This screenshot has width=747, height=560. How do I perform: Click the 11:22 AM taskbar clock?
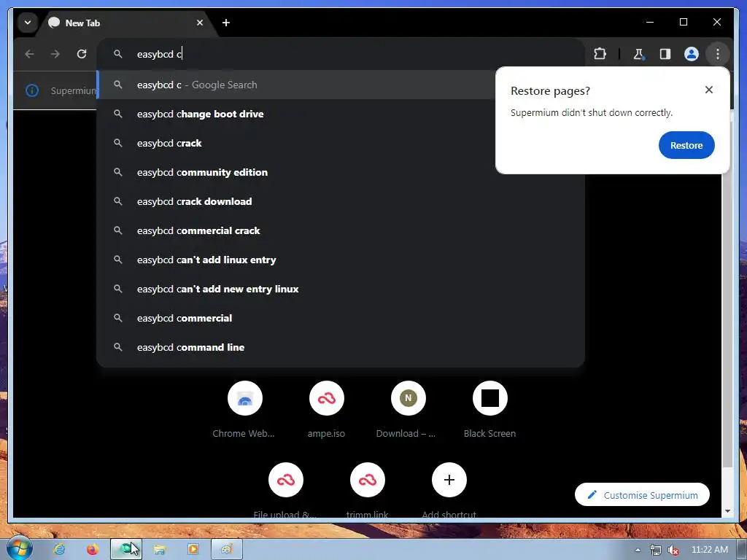point(709,550)
